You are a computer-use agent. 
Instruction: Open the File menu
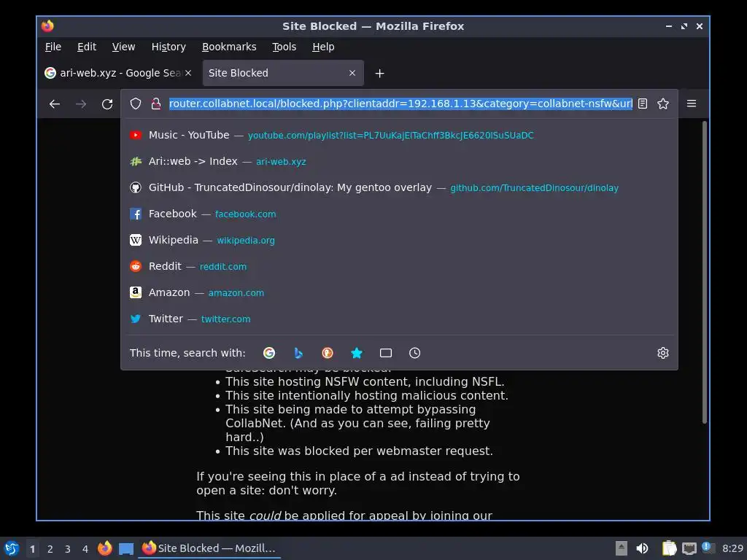[x=53, y=47]
